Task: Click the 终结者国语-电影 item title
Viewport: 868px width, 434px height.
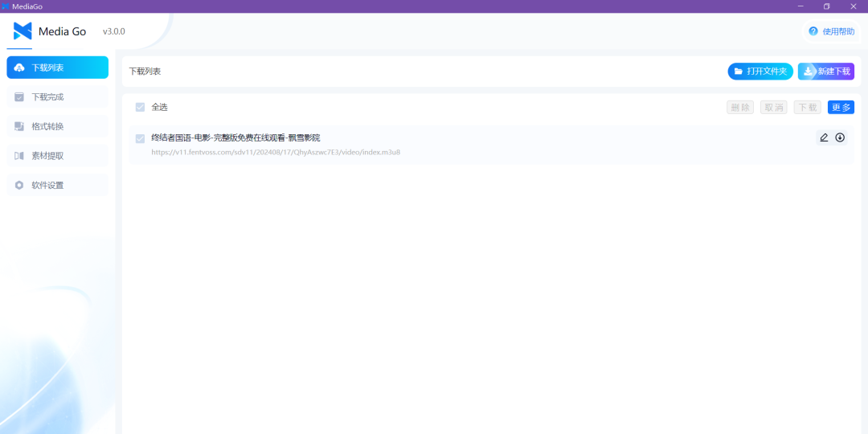Action: tap(235, 138)
